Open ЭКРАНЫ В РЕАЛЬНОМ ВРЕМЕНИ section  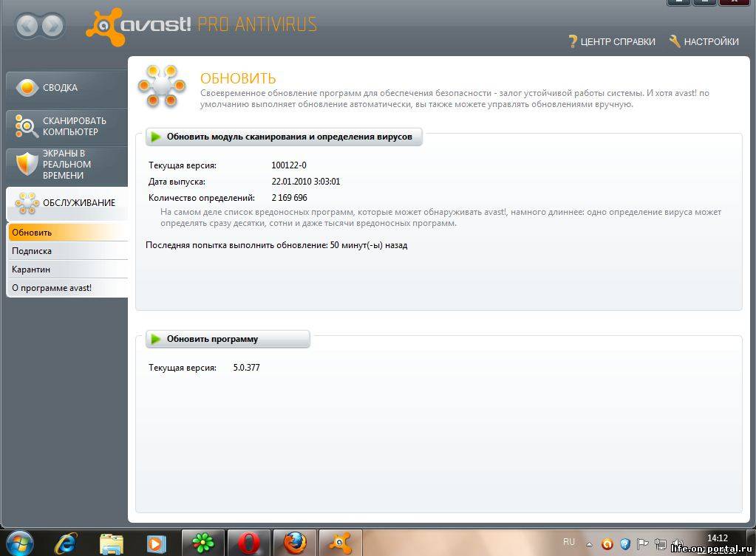[67, 165]
